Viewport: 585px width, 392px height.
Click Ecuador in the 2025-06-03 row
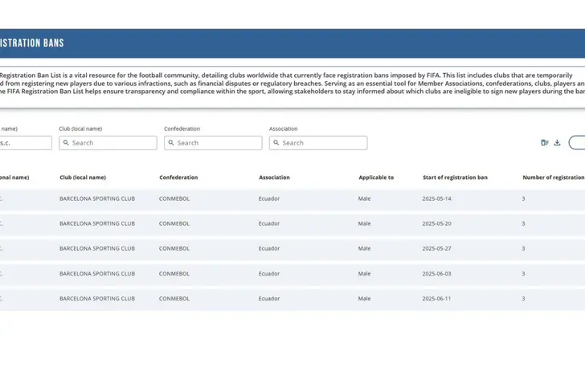click(269, 274)
